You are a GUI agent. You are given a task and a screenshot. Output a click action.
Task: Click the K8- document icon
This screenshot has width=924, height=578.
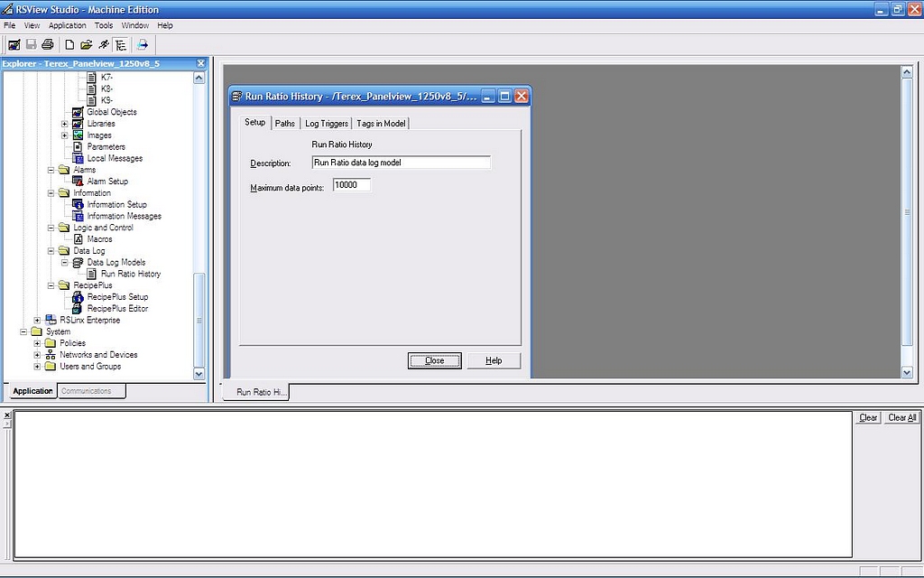tap(91, 89)
